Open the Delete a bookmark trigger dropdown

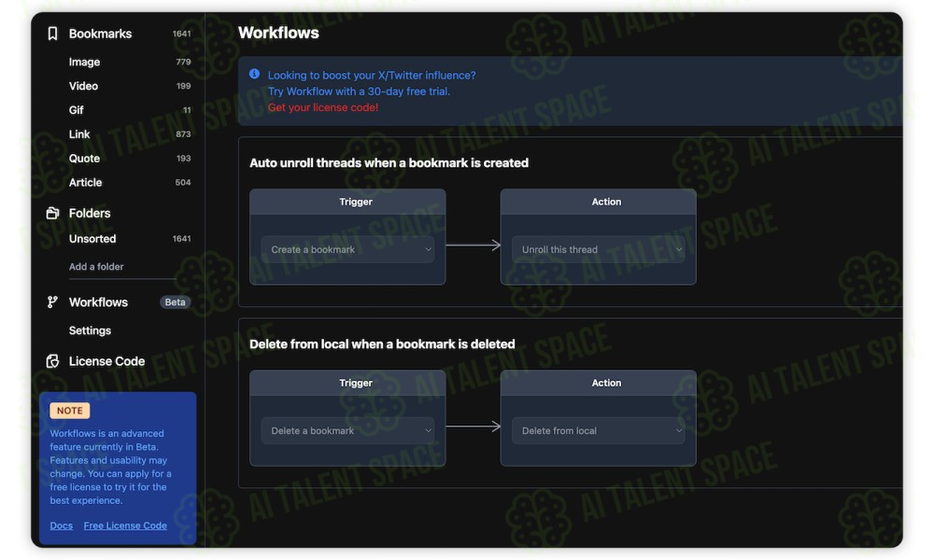coord(347,431)
